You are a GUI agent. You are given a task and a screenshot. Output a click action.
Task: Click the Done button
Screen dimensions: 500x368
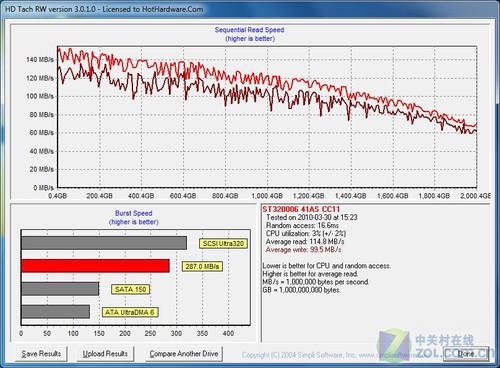coord(466,353)
